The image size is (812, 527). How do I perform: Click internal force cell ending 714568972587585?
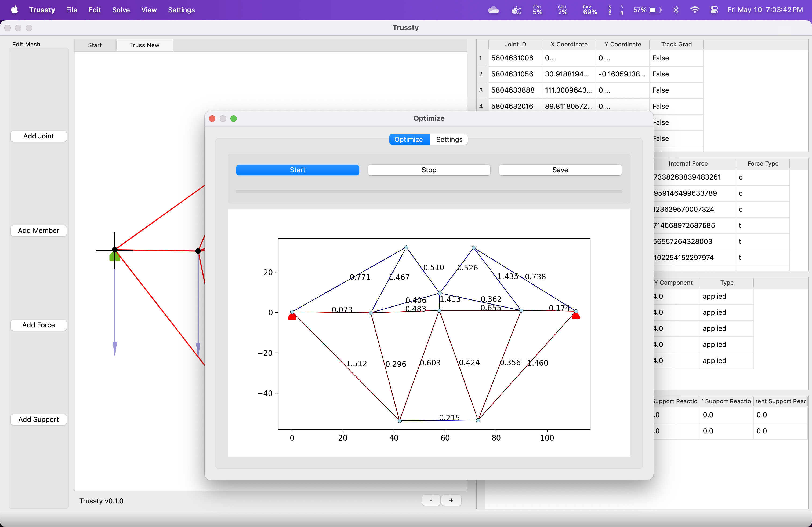695,225
